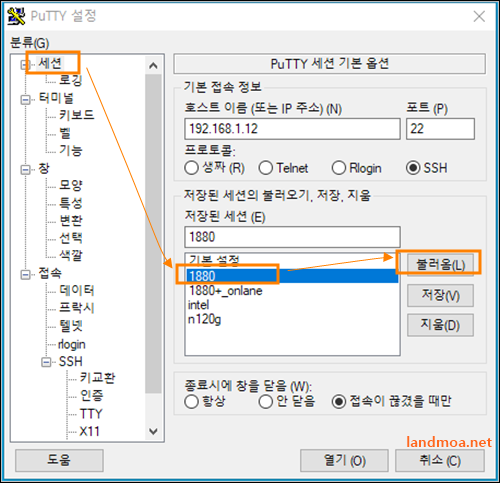Viewport: 500px width, 483px height.
Task: Collapse the SSH tree node
Action: 46,362
